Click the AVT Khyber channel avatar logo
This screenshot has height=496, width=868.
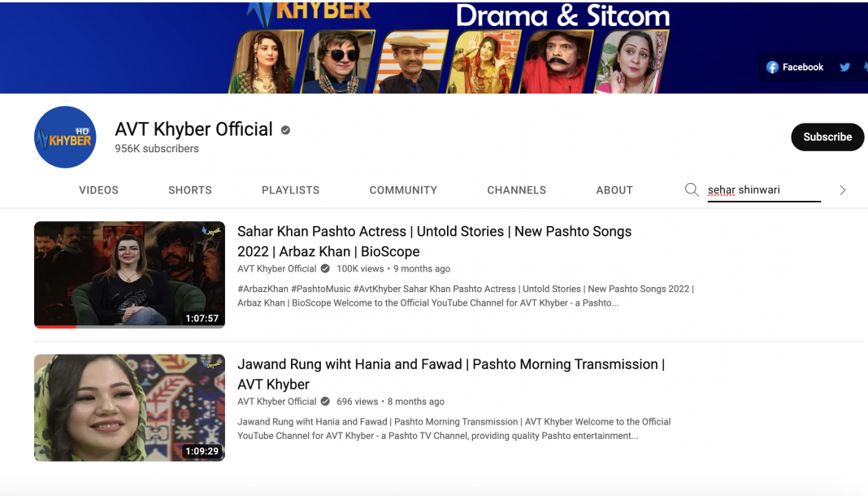65,137
